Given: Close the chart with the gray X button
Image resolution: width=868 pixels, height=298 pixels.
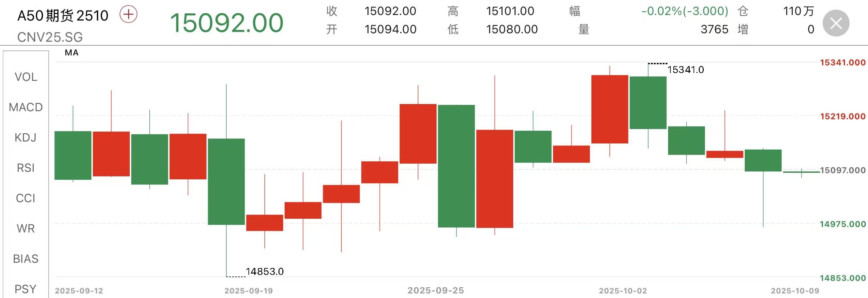Looking at the screenshot, I should [836, 23].
